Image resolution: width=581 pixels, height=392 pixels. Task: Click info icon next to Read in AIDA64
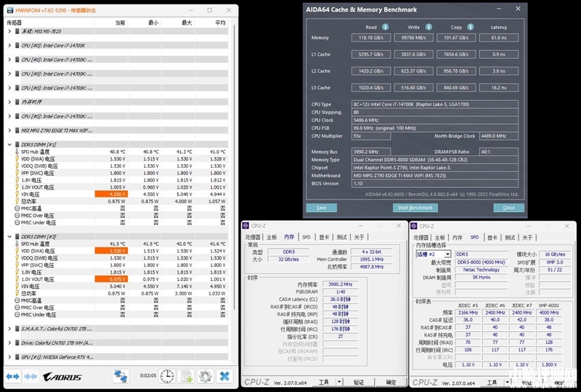(x=386, y=27)
